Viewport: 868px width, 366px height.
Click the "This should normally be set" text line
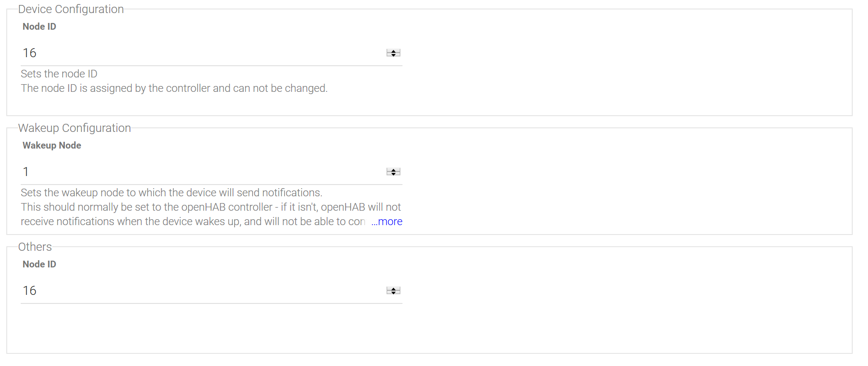pos(210,207)
